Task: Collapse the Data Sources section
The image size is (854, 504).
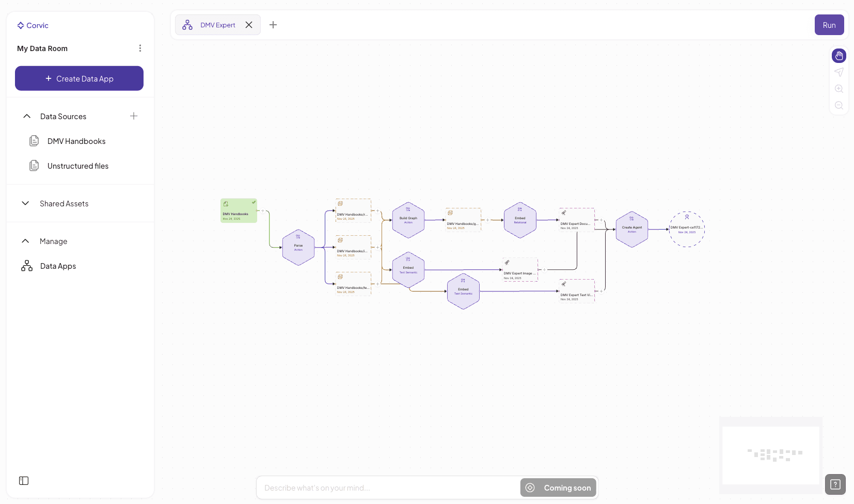Action: click(26, 116)
